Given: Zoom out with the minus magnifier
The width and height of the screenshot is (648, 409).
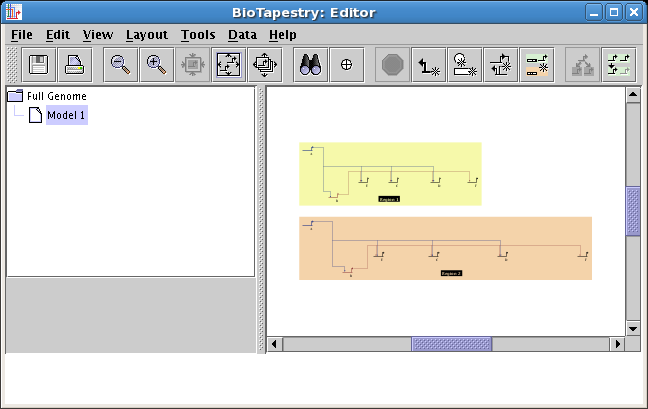Looking at the screenshot, I should coord(120,65).
